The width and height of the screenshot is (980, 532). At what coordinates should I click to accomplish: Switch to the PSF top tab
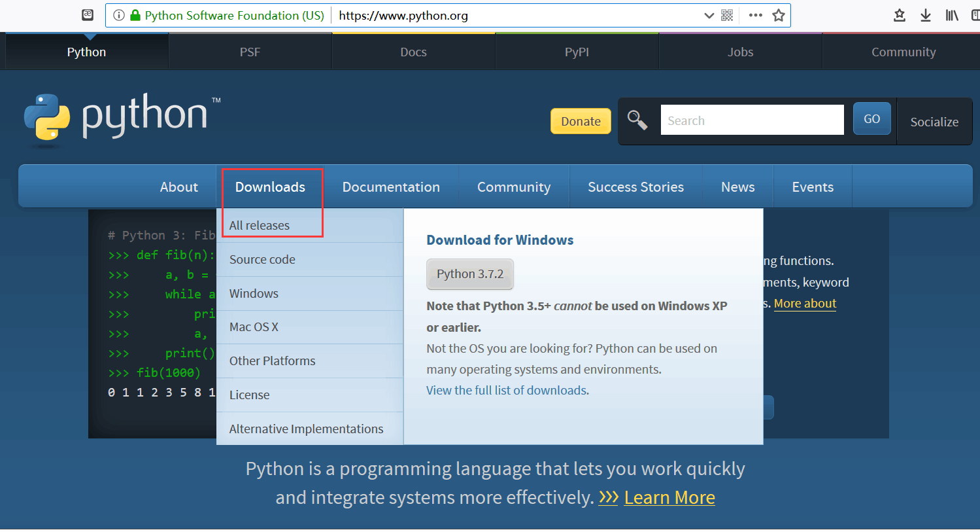coord(250,52)
